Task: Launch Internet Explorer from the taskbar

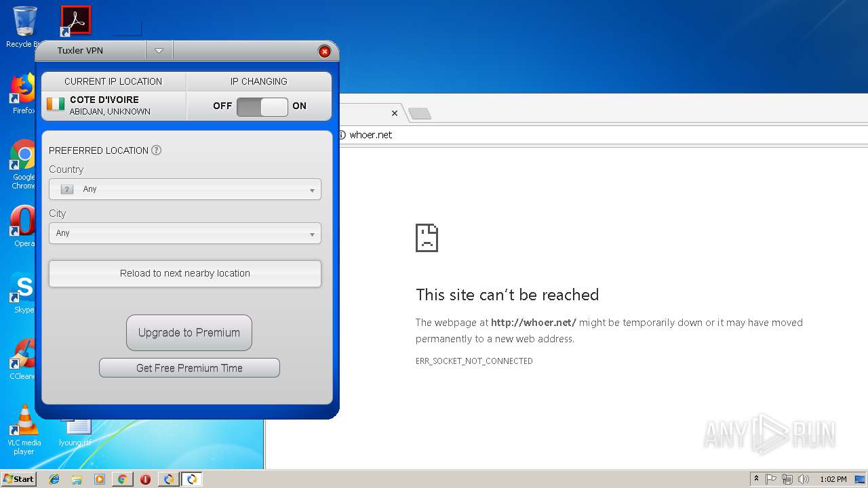Action: (x=54, y=479)
